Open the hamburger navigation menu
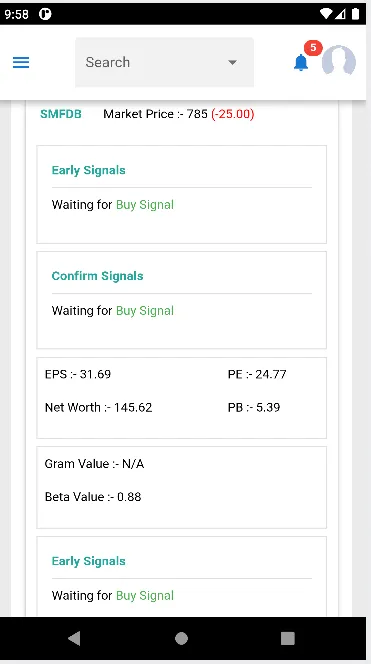This screenshot has height=664, width=371. [21, 63]
